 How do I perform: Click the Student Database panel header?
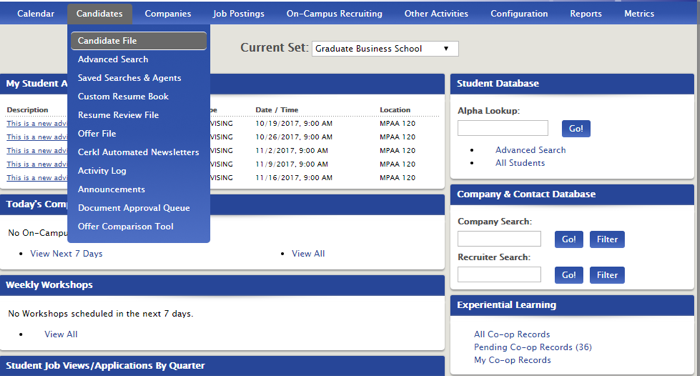pyautogui.click(x=572, y=84)
